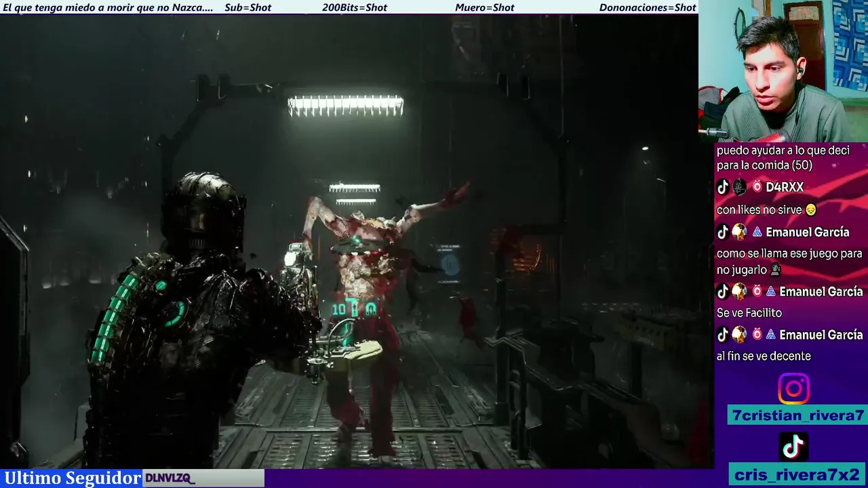
Task: Click the Instagram logo icon
Action: click(x=793, y=389)
